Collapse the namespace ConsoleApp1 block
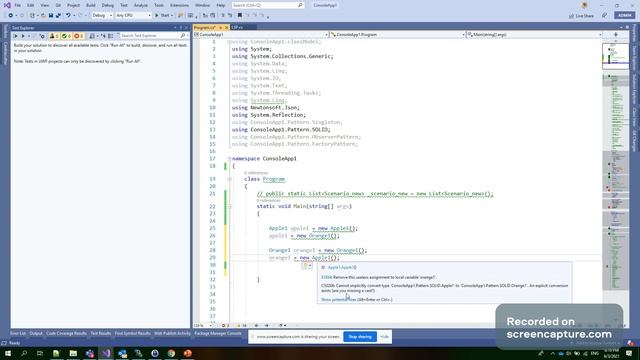The width and height of the screenshot is (640, 360). pos(229,159)
